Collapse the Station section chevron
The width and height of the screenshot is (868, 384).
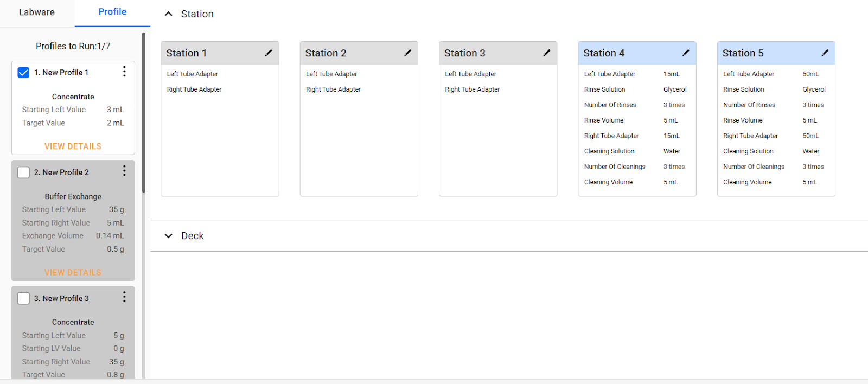tap(169, 14)
